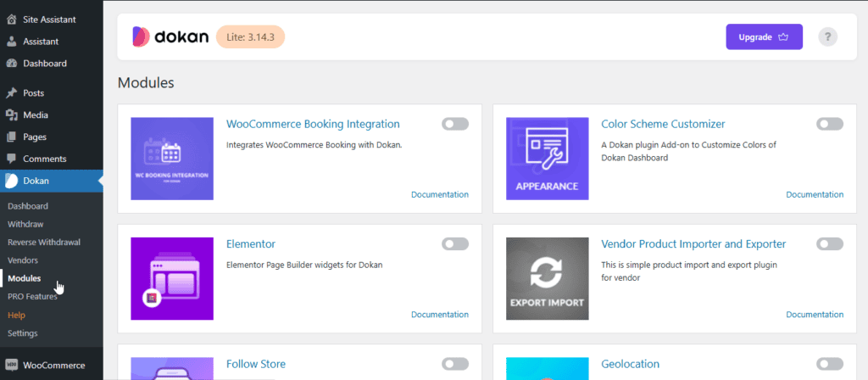Screen dimensions: 868x380
Task: Click the Lite: 3.14.3 version badge
Action: click(250, 37)
